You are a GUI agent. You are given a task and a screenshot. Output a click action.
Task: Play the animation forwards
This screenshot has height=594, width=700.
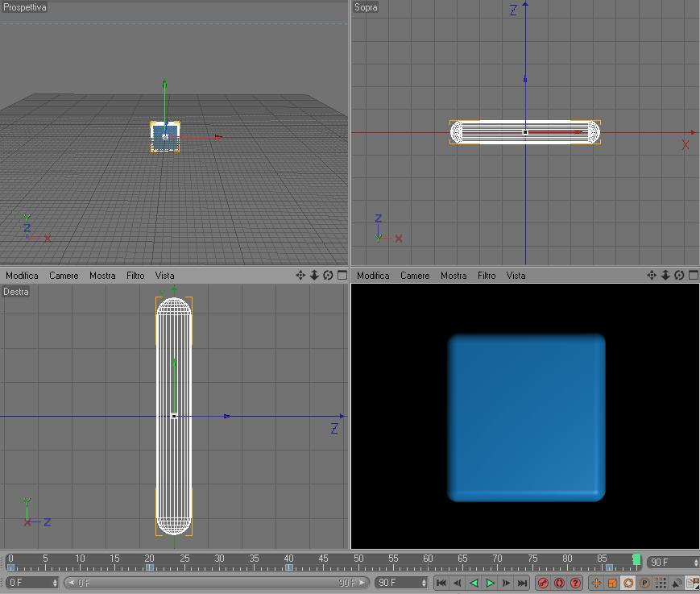coord(490,583)
